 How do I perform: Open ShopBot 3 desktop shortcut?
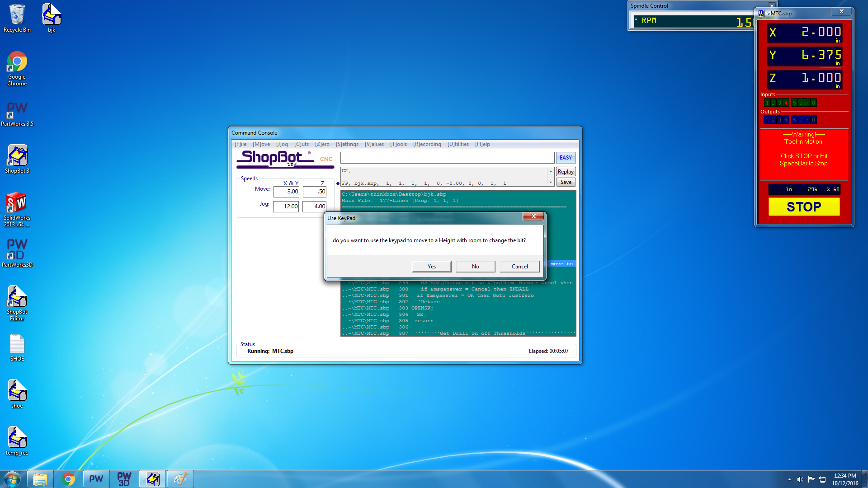click(17, 159)
